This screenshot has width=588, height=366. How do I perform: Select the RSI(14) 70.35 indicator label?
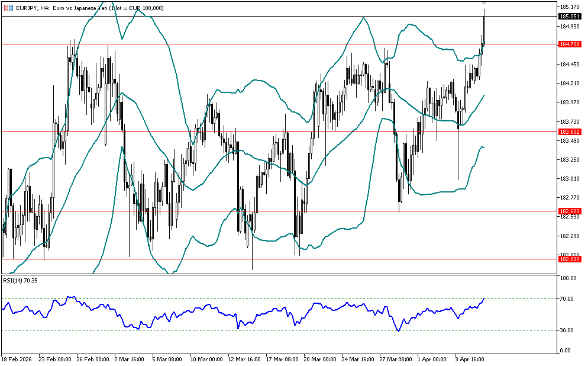point(21,280)
